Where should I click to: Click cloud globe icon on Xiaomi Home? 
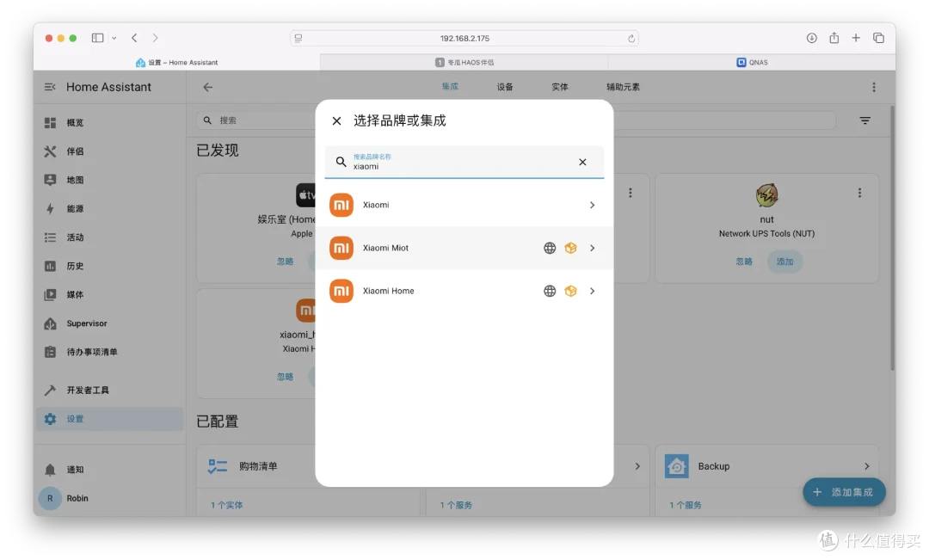pyautogui.click(x=550, y=291)
